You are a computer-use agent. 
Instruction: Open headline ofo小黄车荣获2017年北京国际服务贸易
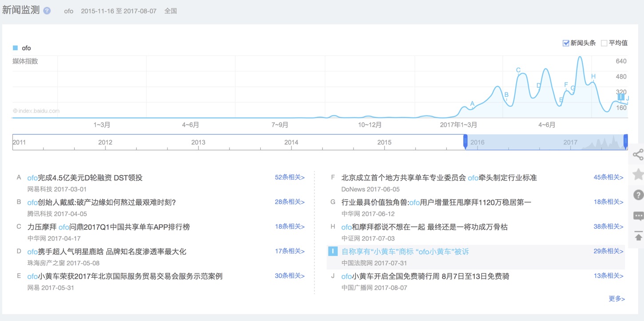125,277
